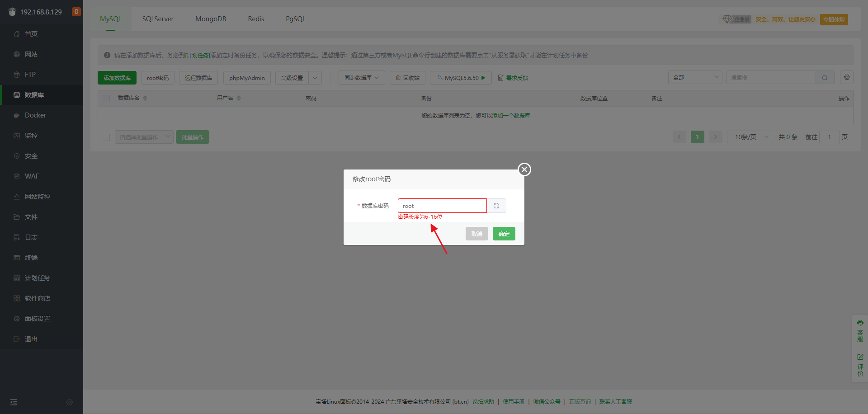The image size is (868, 414).
Task: Click the MySQL5.6.50 status button
Action: (461, 78)
